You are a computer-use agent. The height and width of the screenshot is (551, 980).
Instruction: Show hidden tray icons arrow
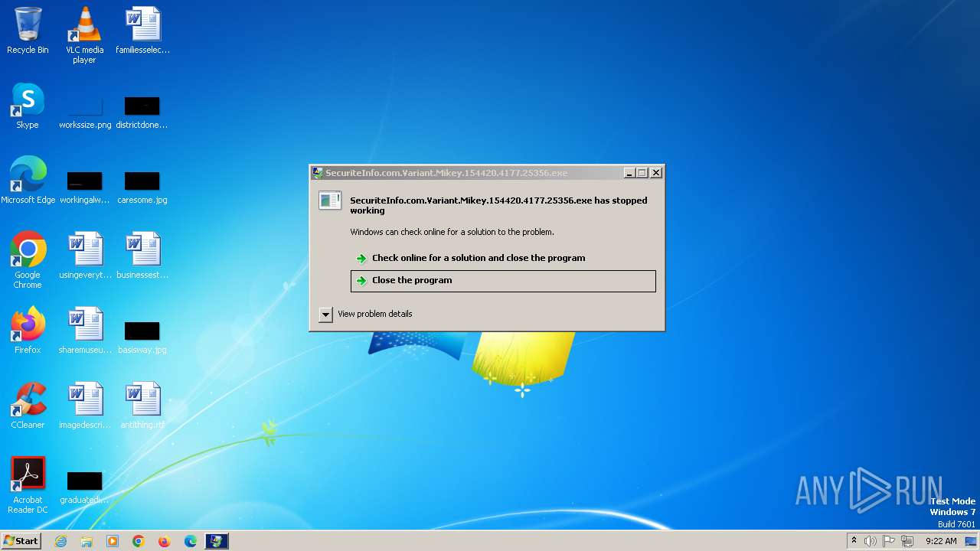(854, 541)
